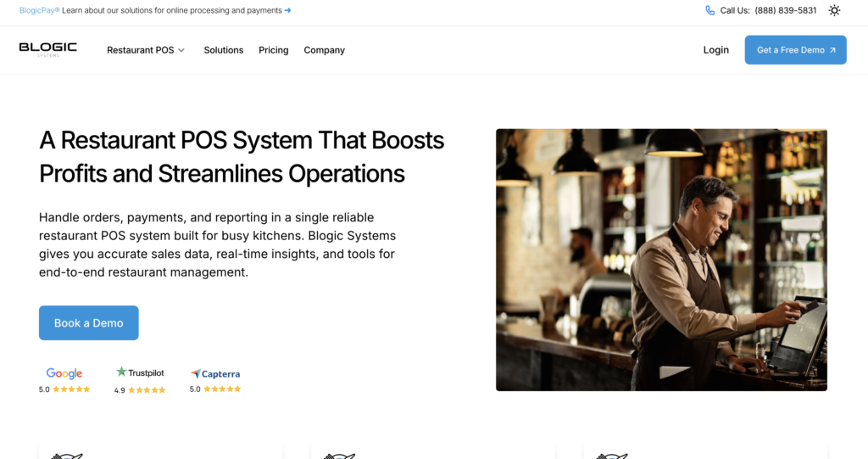The width and height of the screenshot is (868, 459).
Task: Open the Company menu item
Action: (x=325, y=50)
